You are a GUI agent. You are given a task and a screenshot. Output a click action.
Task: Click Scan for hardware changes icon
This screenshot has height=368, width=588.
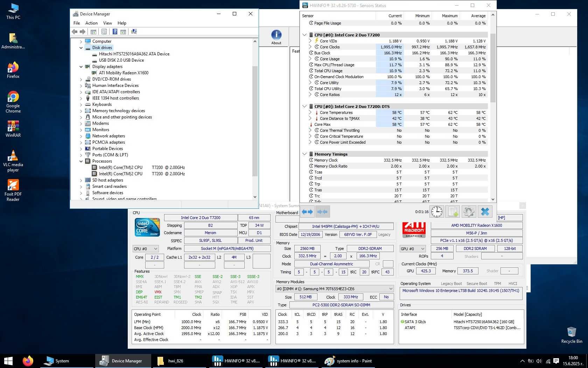134,32
